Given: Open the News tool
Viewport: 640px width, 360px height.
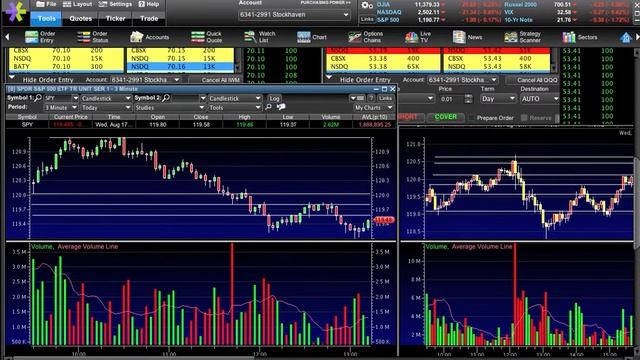Looking at the screenshot, I should pos(467,37).
